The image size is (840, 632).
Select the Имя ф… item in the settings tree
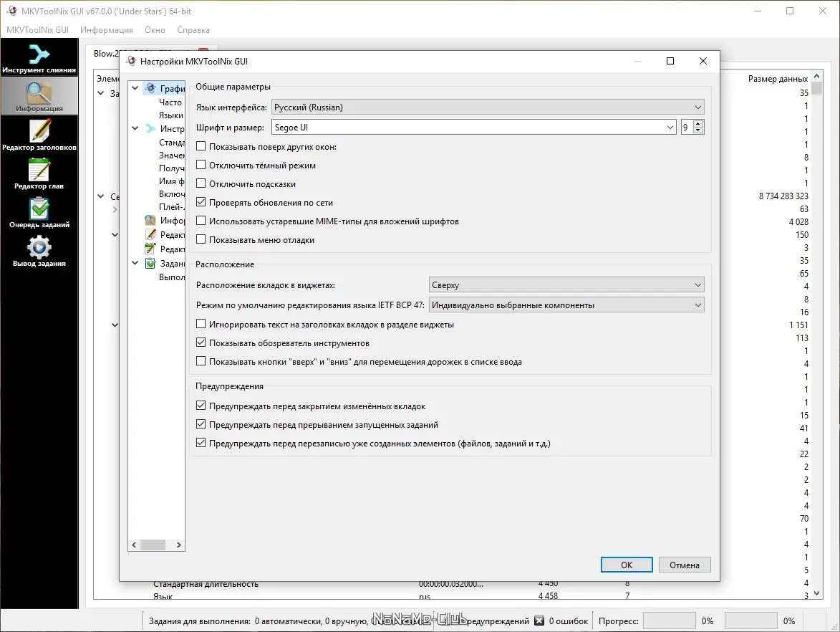(x=171, y=181)
